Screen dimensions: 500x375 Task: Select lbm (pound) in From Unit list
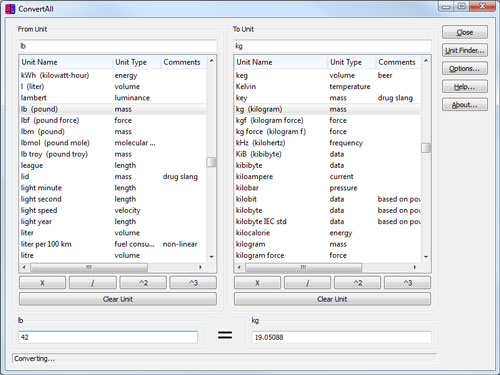113,132
